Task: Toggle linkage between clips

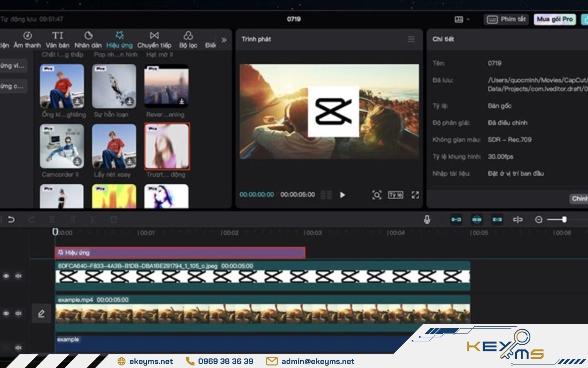Action: pos(497,220)
